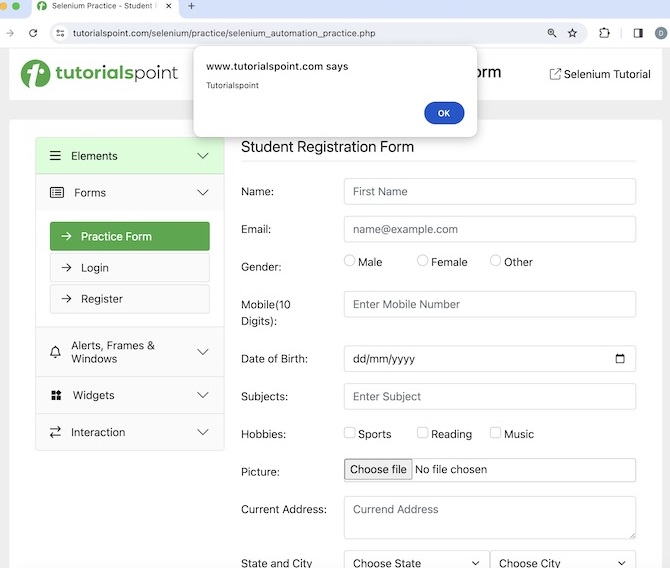Click the browser reload icon
This screenshot has height=568, width=670.
33,33
